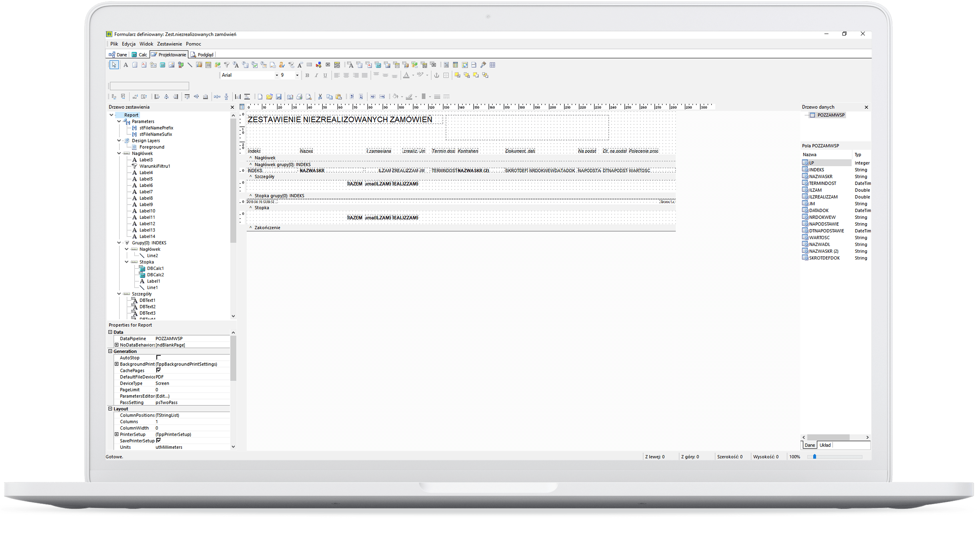The width and height of the screenshot is (980, 533).
Task: Open a report file via folder icon
Action: [269, 97]
